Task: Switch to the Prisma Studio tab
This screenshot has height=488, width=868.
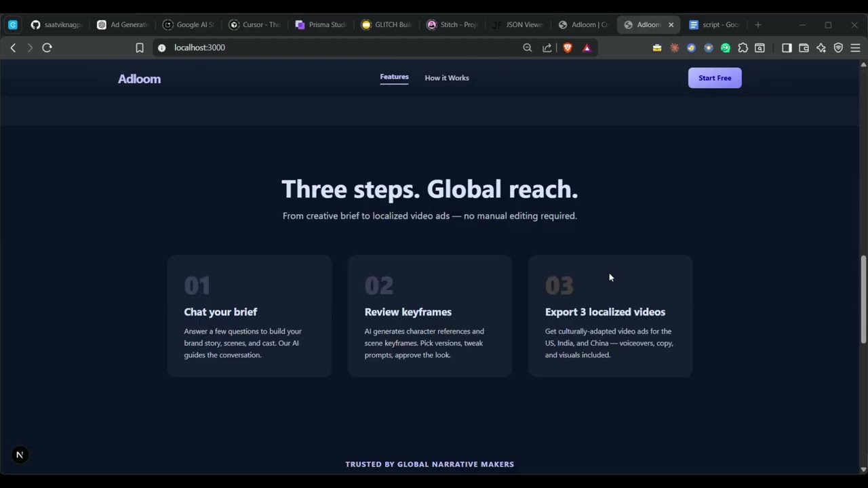Action: click(321, 24)
